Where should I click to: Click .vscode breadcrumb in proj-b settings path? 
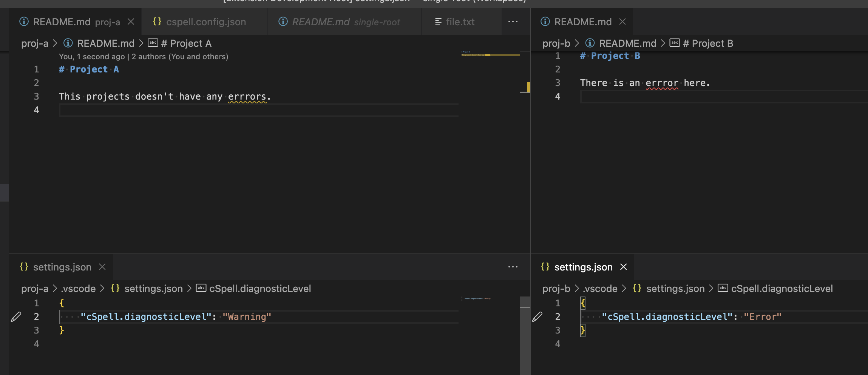(600, 289)
